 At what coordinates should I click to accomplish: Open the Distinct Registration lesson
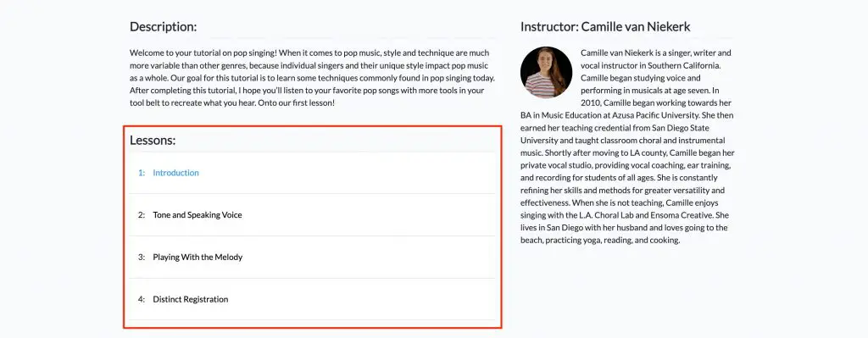[x=191, y=299]
